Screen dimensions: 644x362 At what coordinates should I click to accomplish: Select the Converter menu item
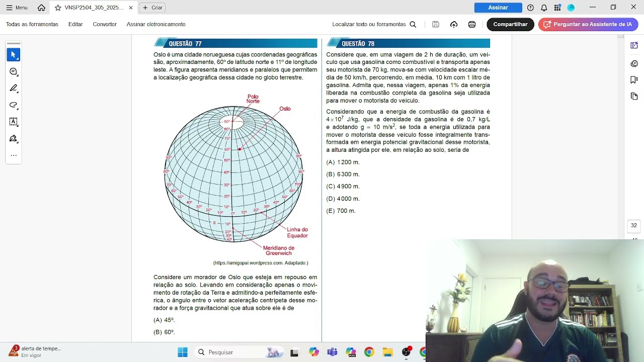(105, 24)
